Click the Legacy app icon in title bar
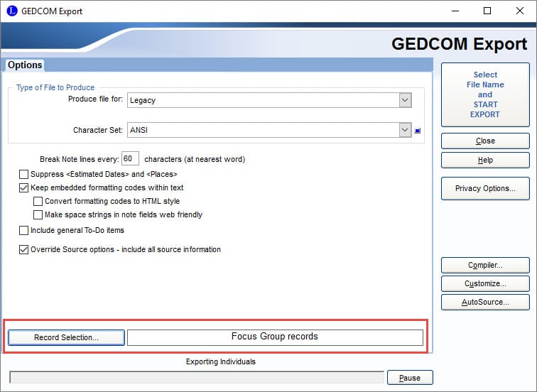Viewport: 537px width, 392px height. (11, 11)
